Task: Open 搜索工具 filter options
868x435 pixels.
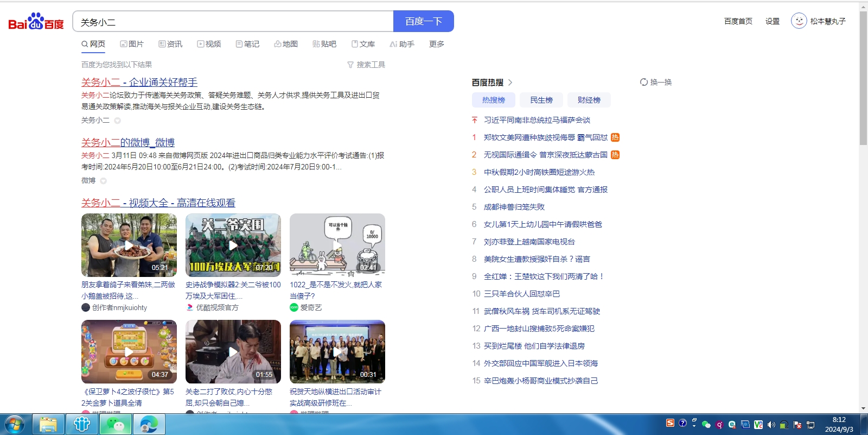Action: pos(366,65)
